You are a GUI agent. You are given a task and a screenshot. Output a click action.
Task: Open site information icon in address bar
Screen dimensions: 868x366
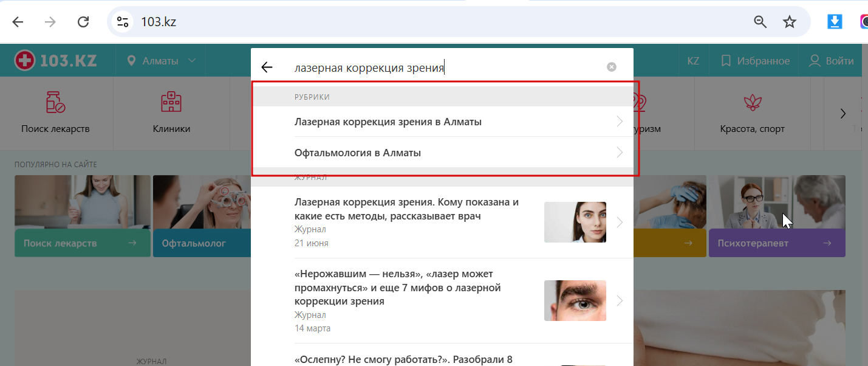pos(123,22)
